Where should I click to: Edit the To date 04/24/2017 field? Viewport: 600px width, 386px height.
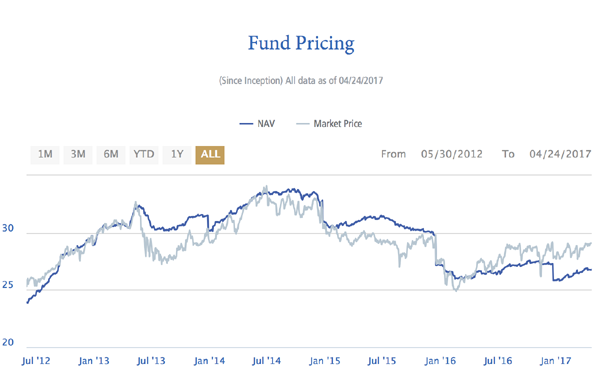click(x=560, y=154)
